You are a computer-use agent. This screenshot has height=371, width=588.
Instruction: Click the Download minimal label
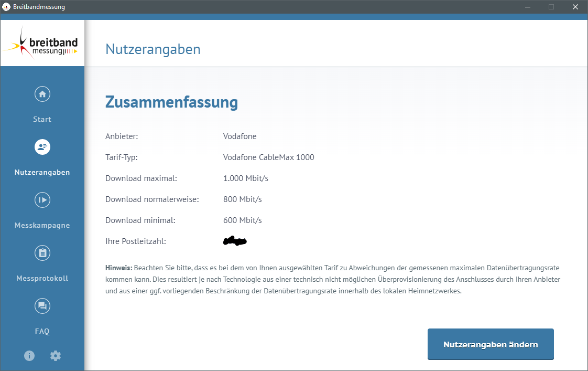pos(140,220)
